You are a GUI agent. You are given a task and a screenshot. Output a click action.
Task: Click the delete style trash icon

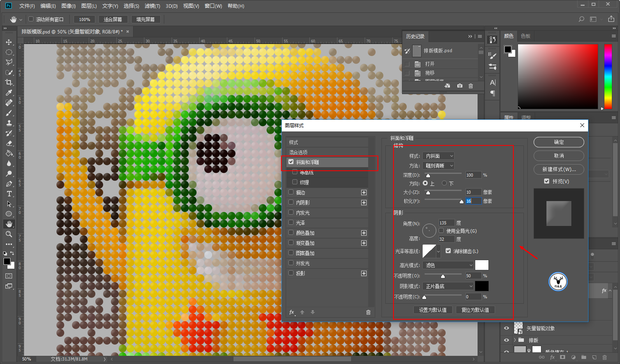pos(368,312)
